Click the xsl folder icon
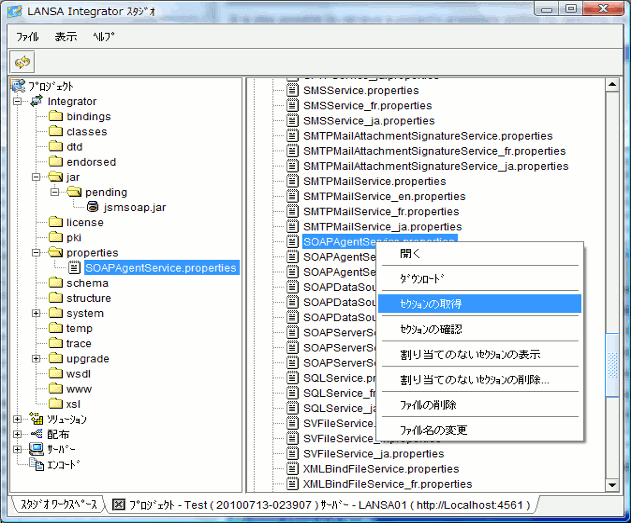Viewport: 631px width, 523px height. pyautogui.click(x=56, y=404)
